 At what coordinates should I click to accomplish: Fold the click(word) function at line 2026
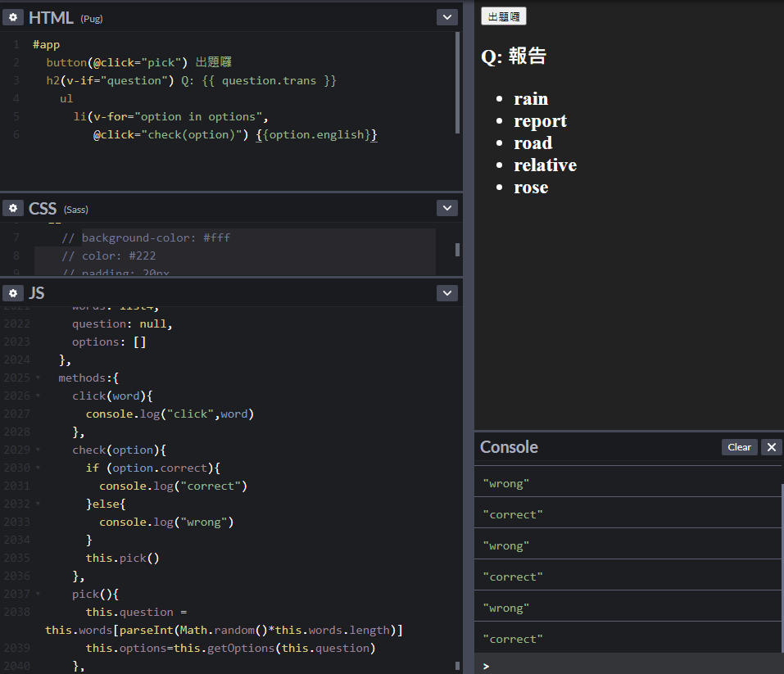(38, 396)
